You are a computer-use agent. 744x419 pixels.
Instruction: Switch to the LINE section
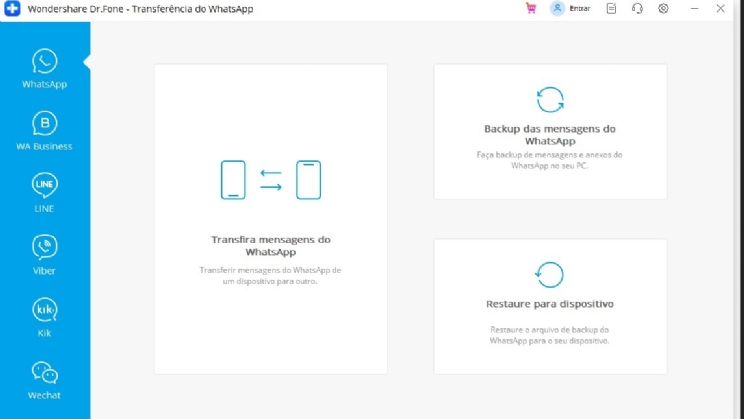click(45, 193)
